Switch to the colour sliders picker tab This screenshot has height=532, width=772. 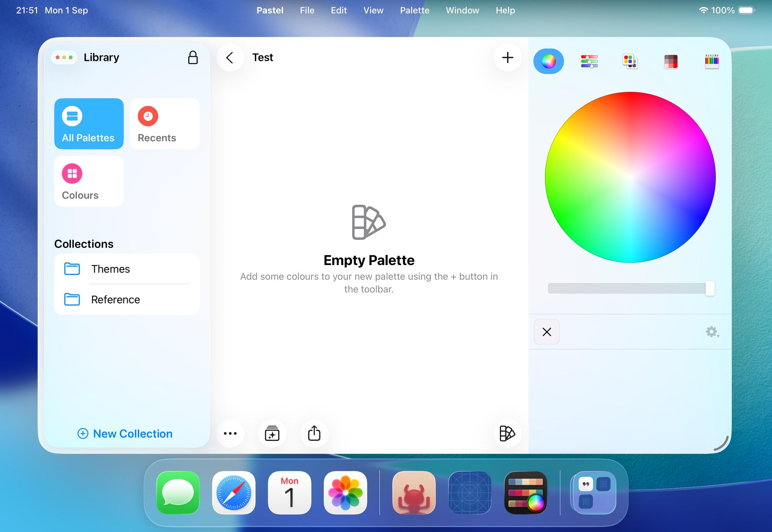[x=589, y=61]
